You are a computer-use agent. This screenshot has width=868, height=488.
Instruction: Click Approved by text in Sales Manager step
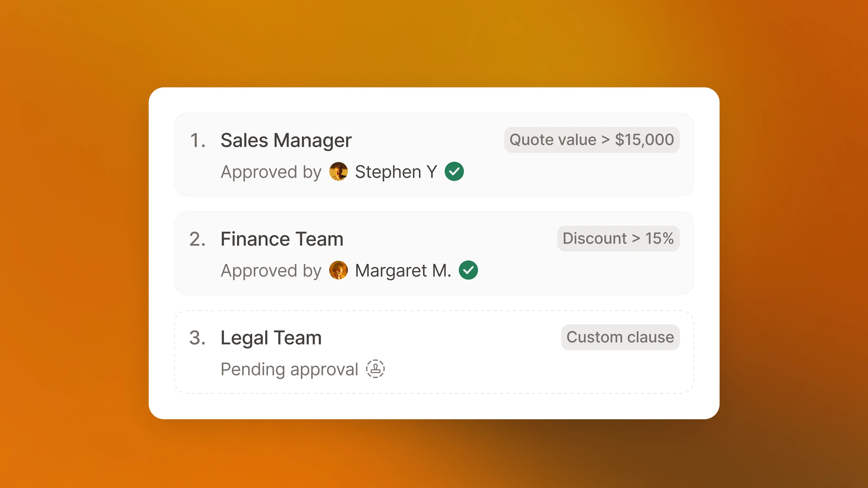pyautogui.click(x=271, y=172)
